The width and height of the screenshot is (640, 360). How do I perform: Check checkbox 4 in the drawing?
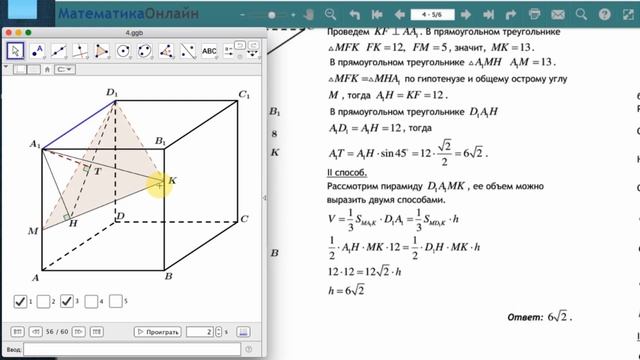coord(91,301)
